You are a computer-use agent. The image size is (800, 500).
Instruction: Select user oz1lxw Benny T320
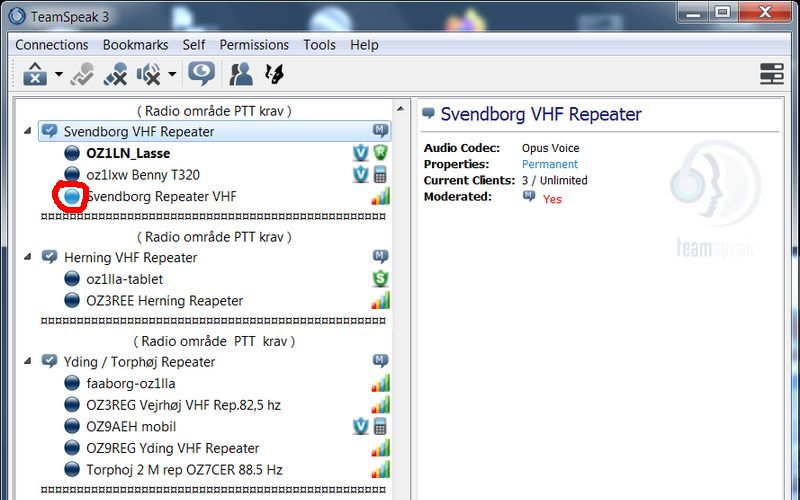[143, 175]
